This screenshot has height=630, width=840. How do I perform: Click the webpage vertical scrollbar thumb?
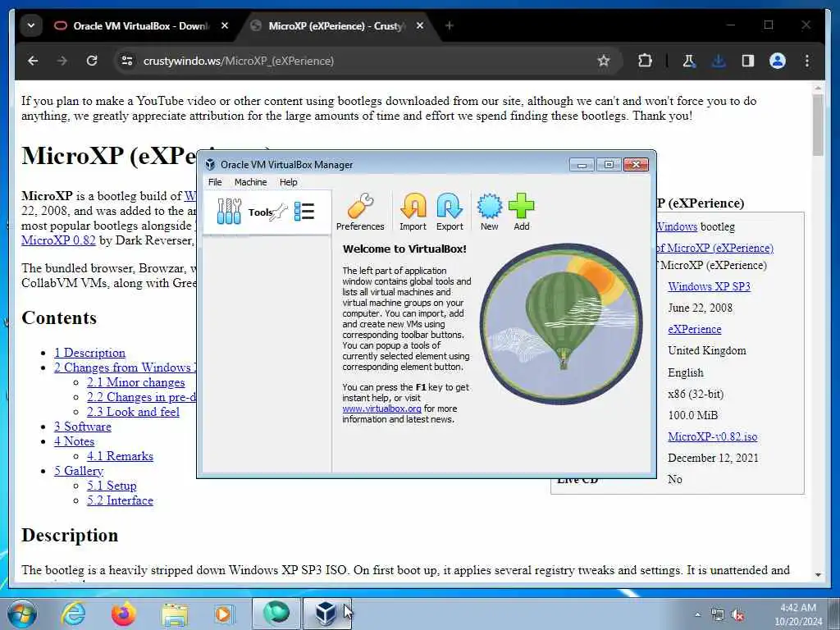click(x=818, y=125)
